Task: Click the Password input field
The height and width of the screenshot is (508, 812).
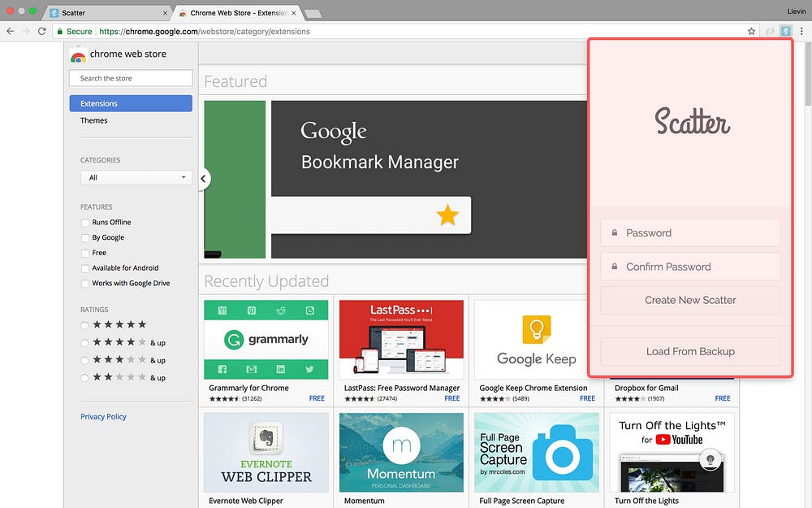Action: (x=690, y=232)
